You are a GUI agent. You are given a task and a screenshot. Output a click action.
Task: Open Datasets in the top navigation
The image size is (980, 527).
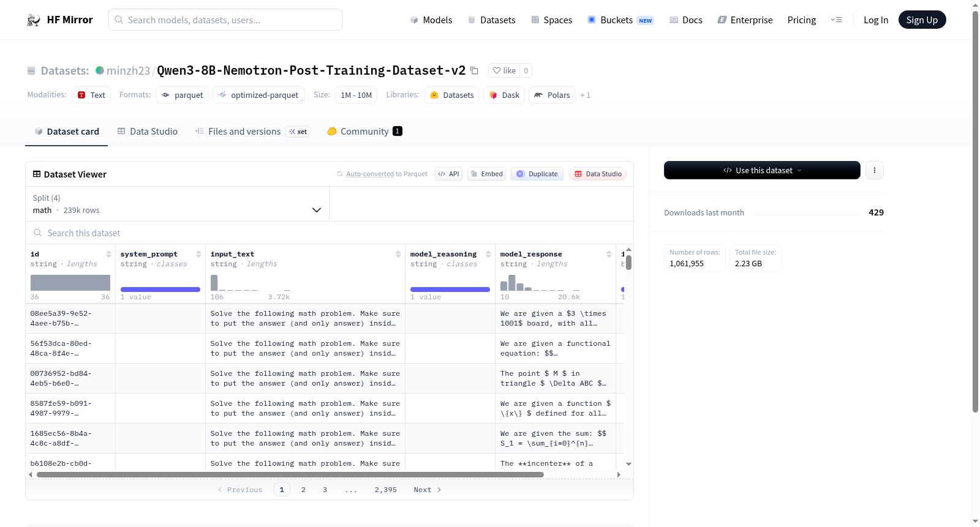pos(492,20)
